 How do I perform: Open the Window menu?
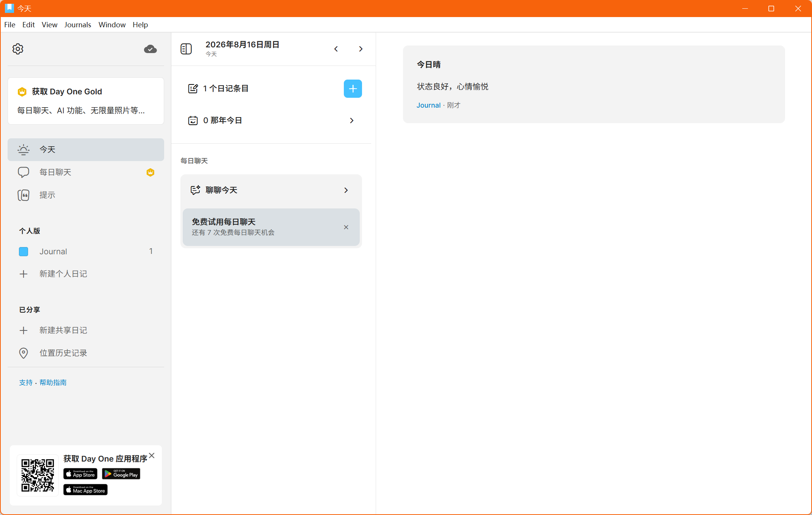pos(112,25)
